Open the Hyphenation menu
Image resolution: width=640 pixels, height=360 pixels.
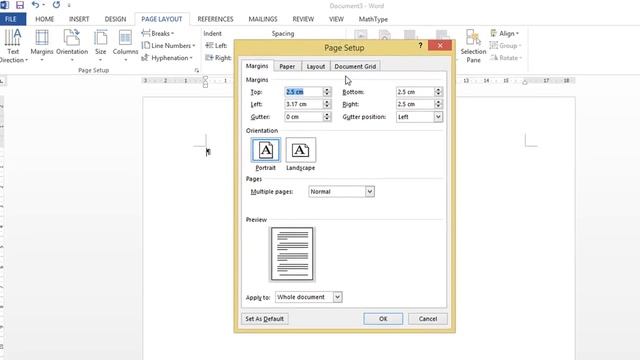pyautogui.click(x=167, y=58)
